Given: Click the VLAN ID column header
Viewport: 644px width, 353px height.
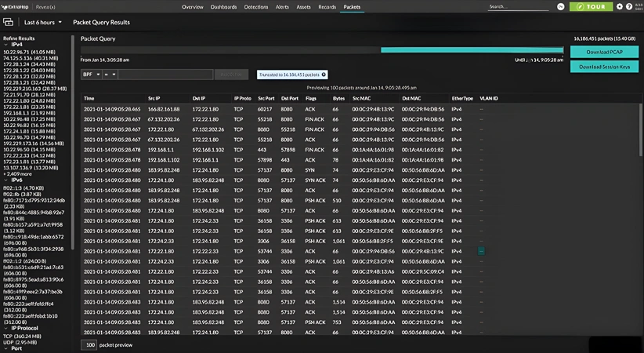Looking at the screenshot, I should 489,98.
